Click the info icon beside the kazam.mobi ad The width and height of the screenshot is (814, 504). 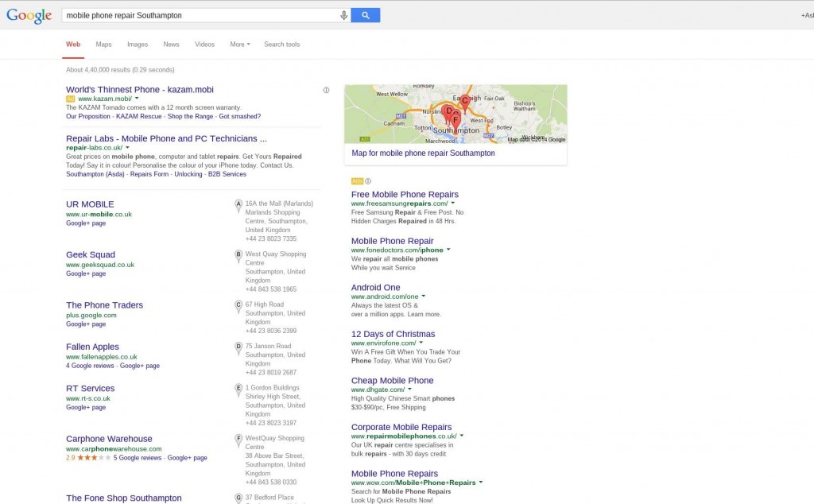[x=326, y=91]
